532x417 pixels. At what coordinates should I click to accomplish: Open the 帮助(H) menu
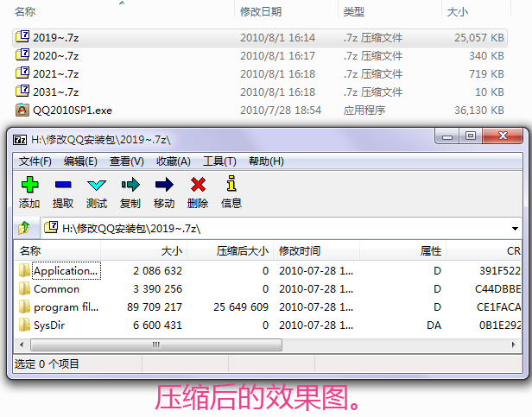266,161
